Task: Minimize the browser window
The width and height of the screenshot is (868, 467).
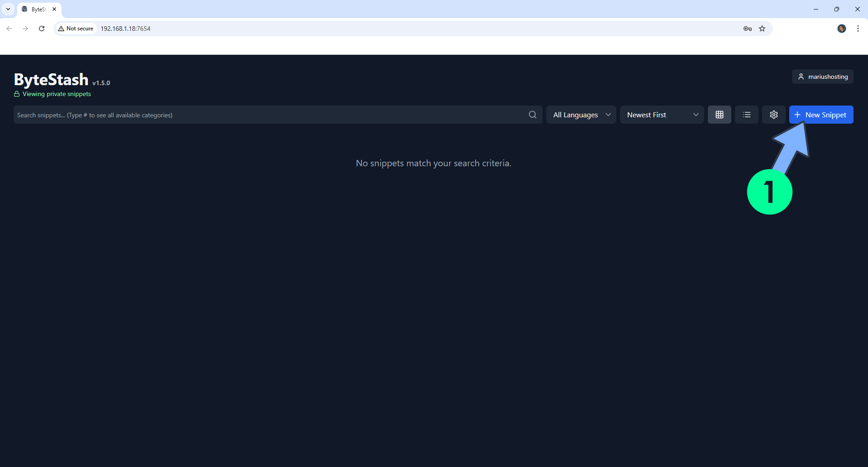Action: [816, 9]
